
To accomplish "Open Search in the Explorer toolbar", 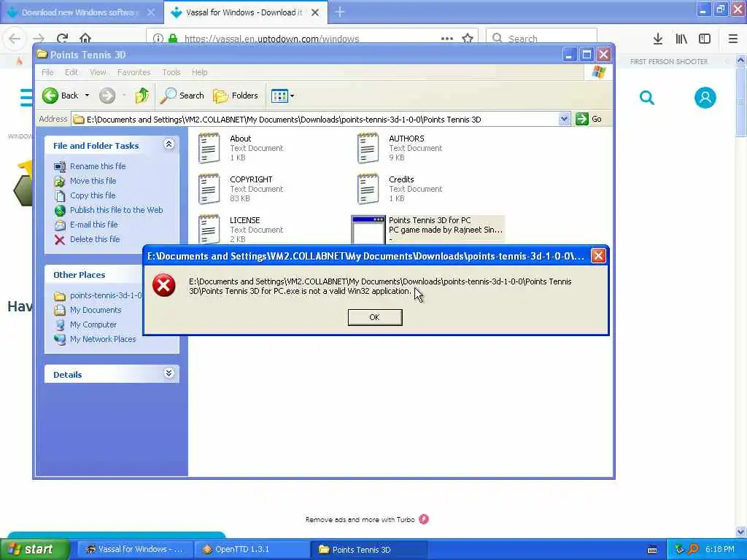I will click(x=182, y=96).
